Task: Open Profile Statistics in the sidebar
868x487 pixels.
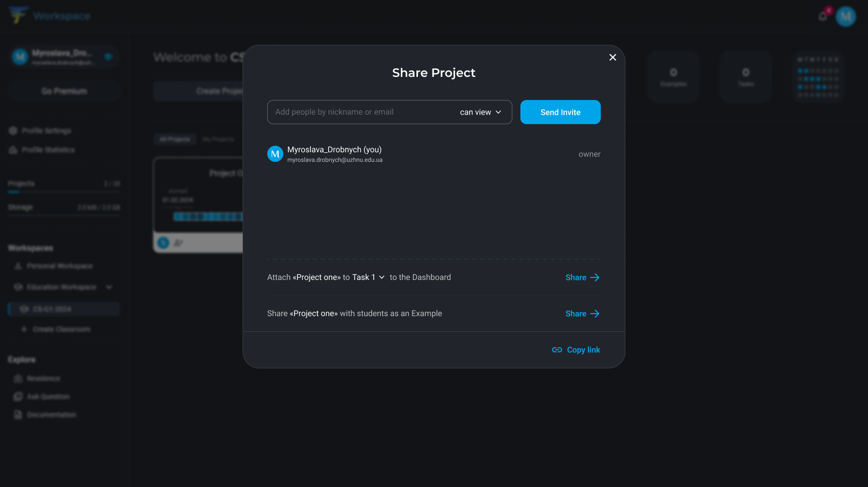Action: [48, 150]
